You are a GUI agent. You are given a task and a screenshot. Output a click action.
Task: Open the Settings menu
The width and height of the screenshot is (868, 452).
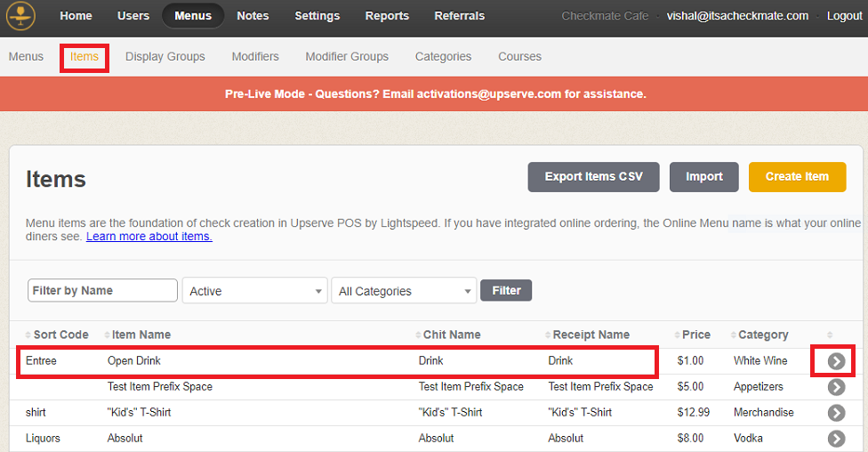point(317,16)
